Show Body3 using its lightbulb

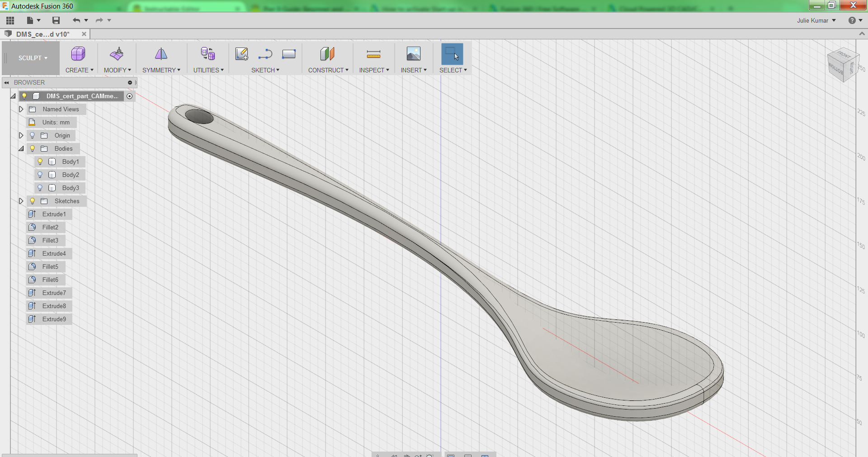[40, 188]
